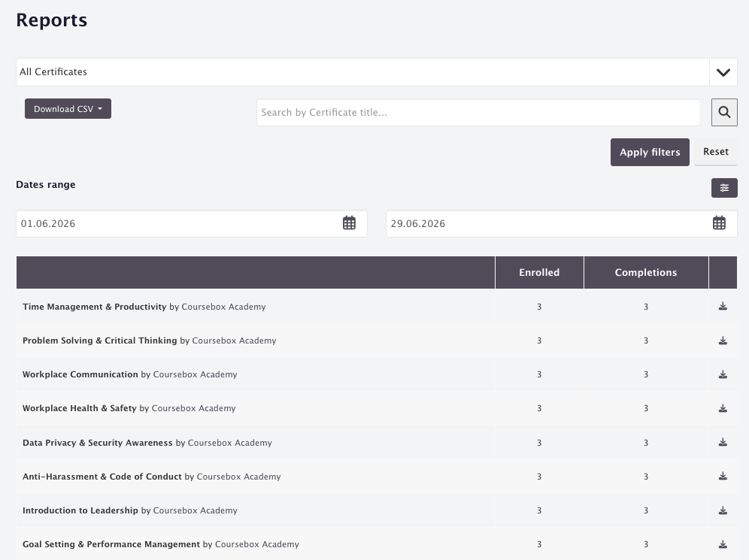
Task: Click the magnifier search button
Action: coord(724,112)
